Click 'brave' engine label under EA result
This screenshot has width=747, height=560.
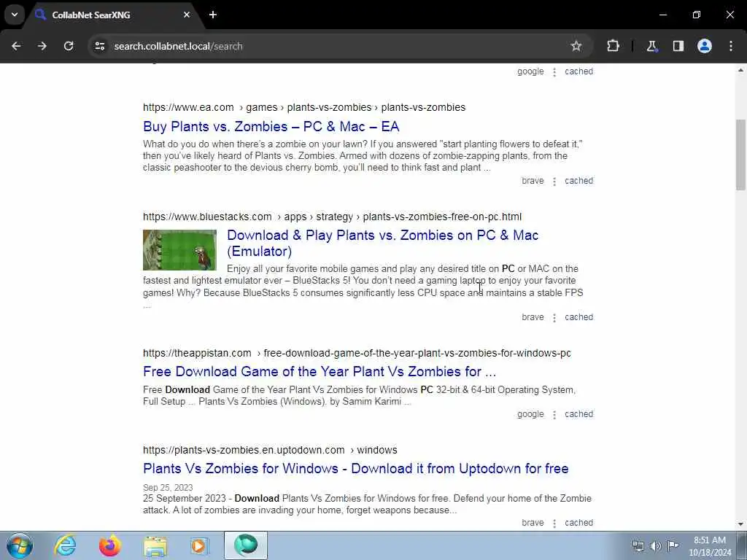coord(533,181)
